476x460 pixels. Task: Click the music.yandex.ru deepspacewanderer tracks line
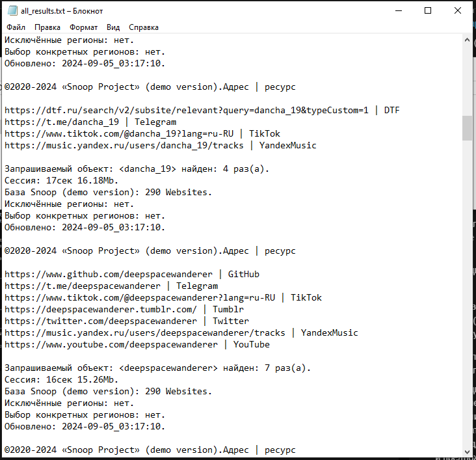tap(181, 332)
